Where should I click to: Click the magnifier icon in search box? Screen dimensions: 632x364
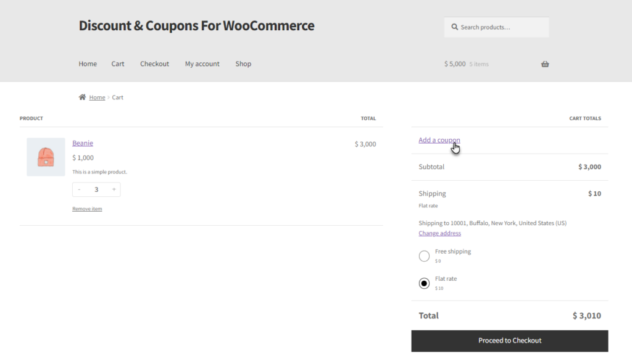coord(454,27)
